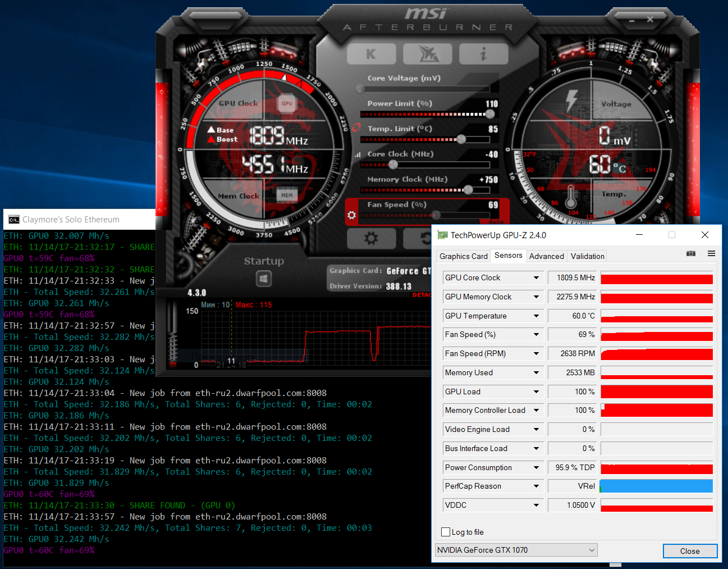Click the Core Clock slider handle
Screen dimensions: 728x569
[393, 165]
